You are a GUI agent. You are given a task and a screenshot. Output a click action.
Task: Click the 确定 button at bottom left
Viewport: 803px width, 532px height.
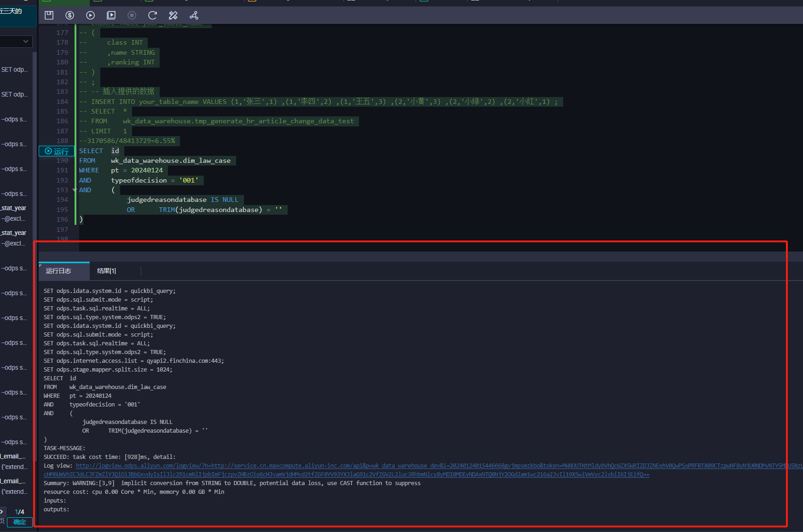coord(20,522)
